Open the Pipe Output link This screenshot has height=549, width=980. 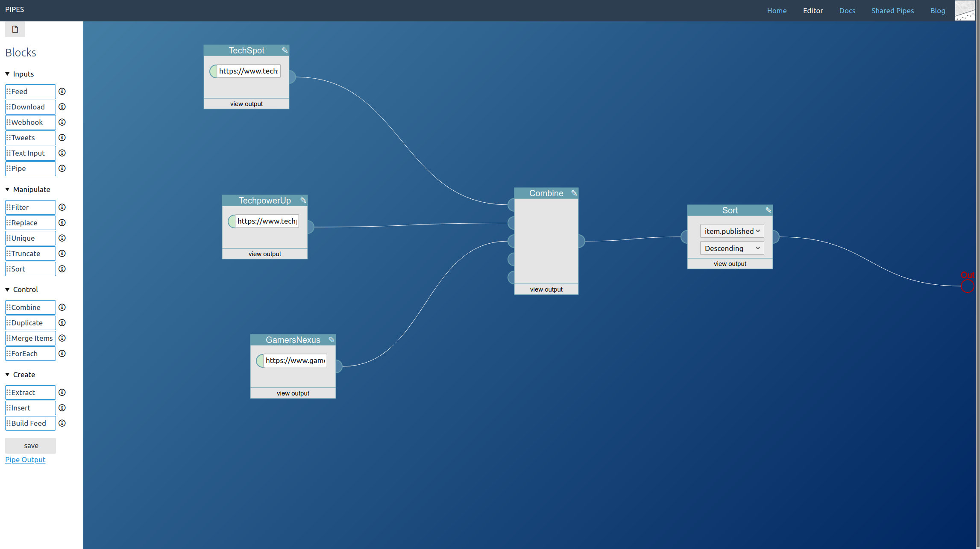(25, 460)
